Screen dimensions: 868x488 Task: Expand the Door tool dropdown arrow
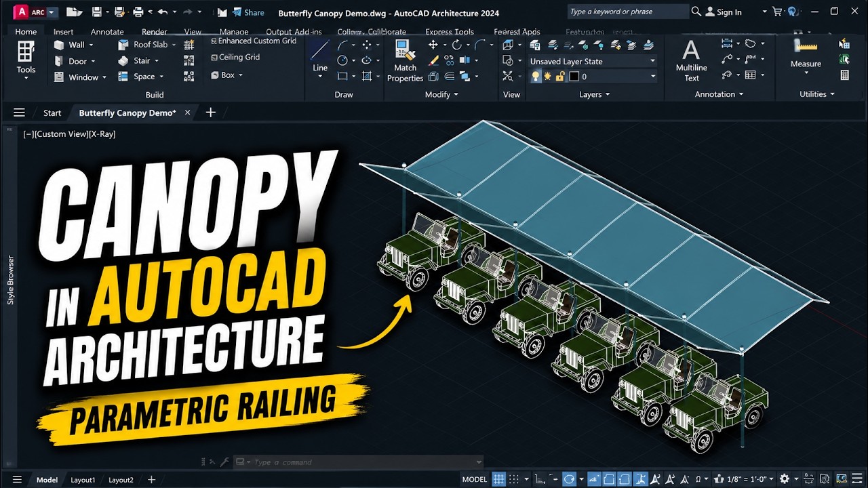[x=93, y=61]
